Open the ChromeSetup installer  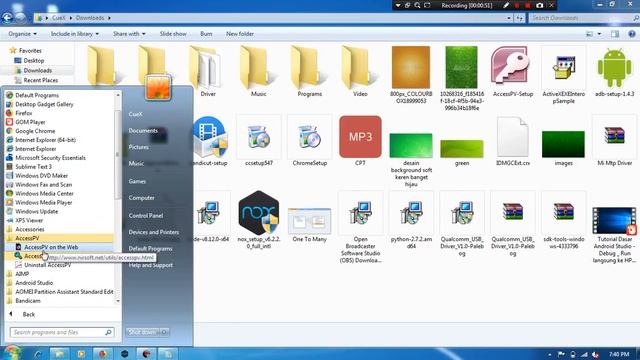point(309,141)
